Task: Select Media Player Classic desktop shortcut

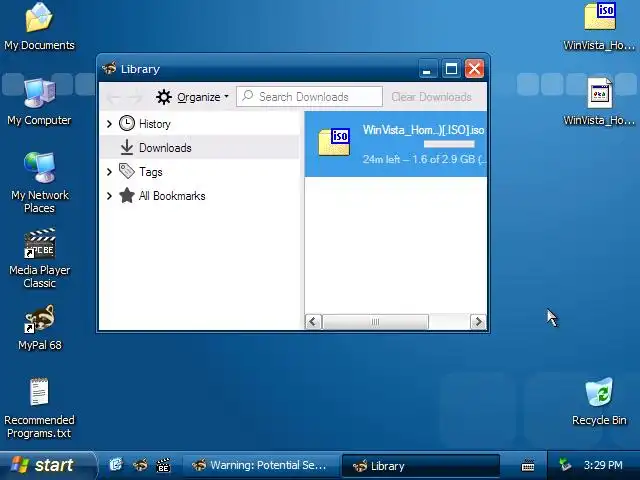Action: (x=39, y=258)
